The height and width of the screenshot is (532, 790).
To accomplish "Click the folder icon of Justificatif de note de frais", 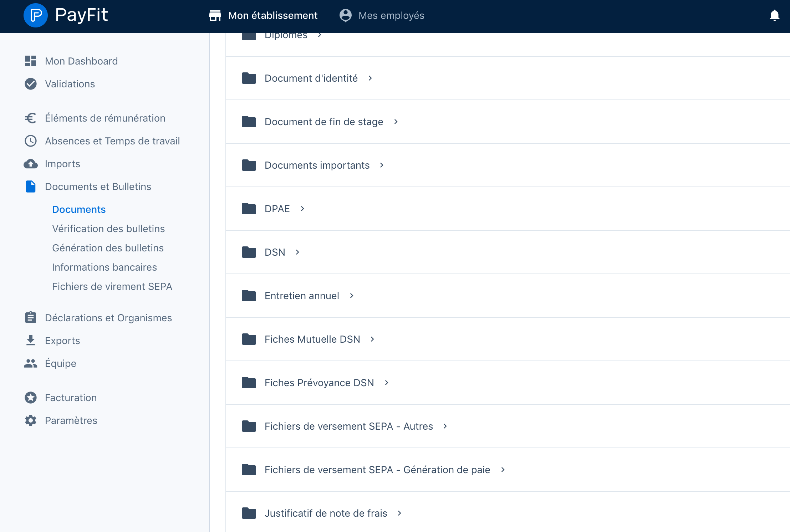I will pos(249,513).
